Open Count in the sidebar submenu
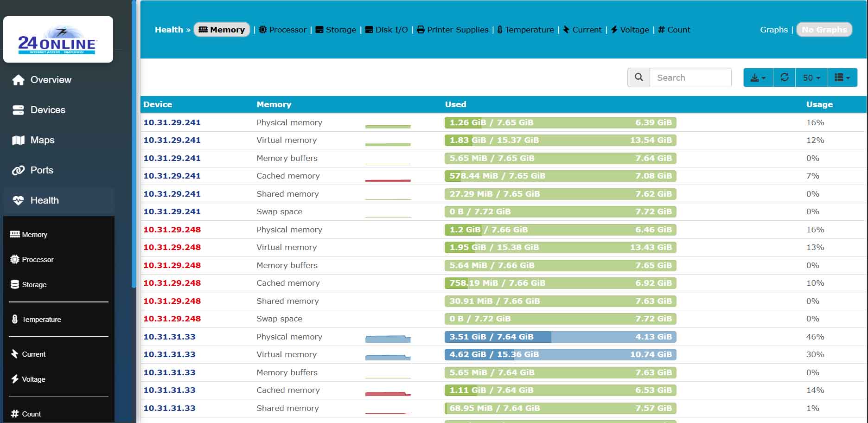This screenshot has width=868, height=423. point(26,414)
